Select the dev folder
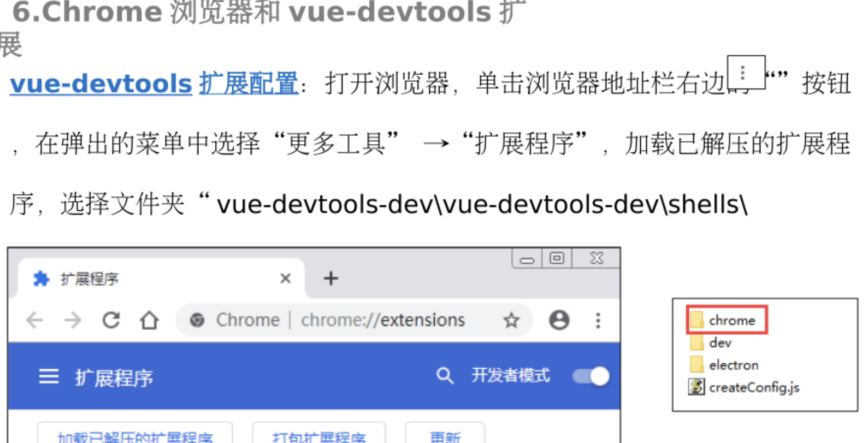 [x=711, y=343]
